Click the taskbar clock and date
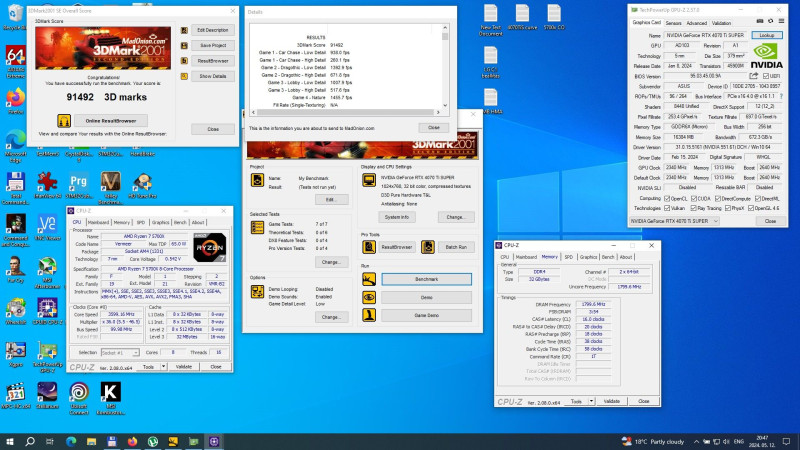This screenshot has width=800, height=450. [762, 441]
